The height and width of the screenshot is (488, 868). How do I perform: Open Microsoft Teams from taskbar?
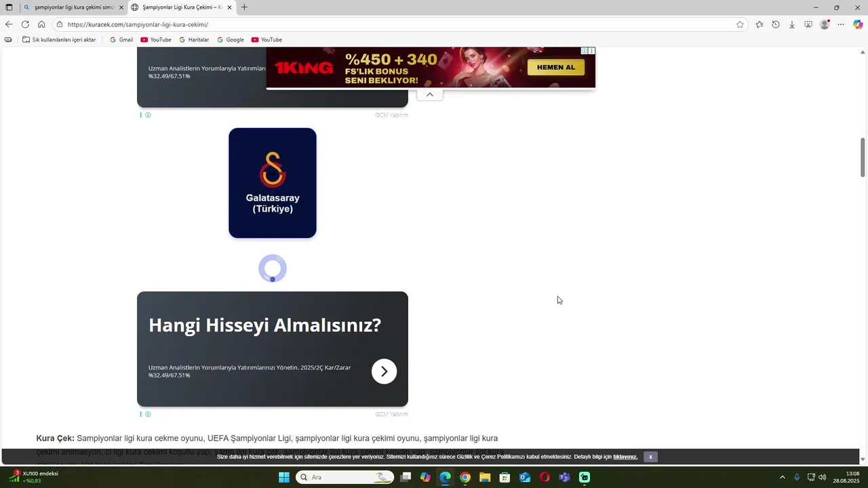pos(564,477)
